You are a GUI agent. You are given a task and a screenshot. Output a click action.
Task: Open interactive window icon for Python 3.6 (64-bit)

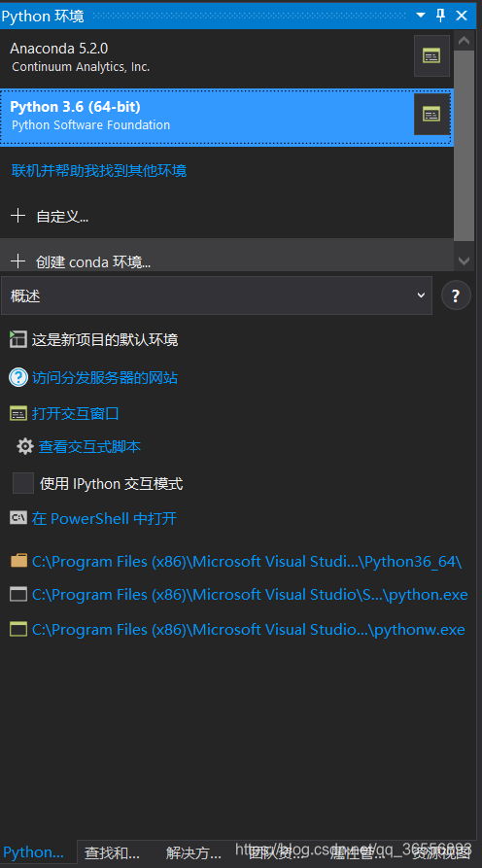pos(431,114)
